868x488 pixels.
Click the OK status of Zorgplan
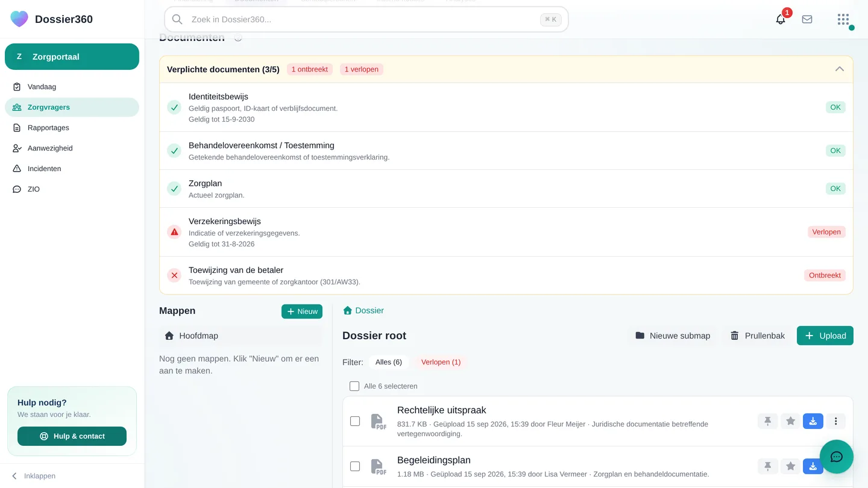pos(835,189)
